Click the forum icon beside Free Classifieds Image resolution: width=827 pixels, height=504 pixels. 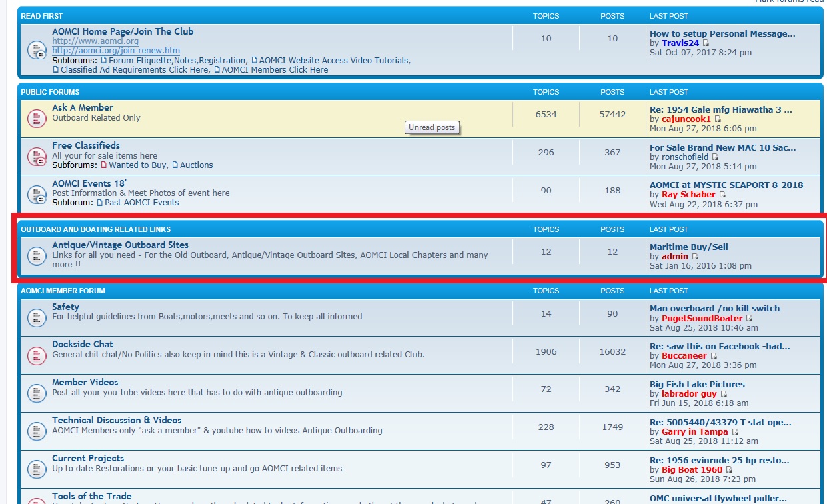[36, 157]
